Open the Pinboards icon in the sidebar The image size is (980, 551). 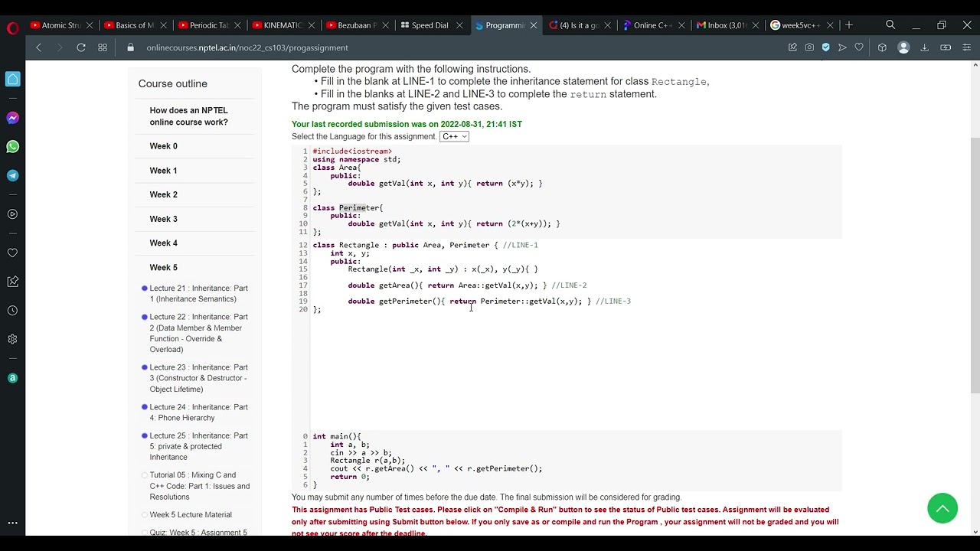pyautogui.click(x=13, y=282)
